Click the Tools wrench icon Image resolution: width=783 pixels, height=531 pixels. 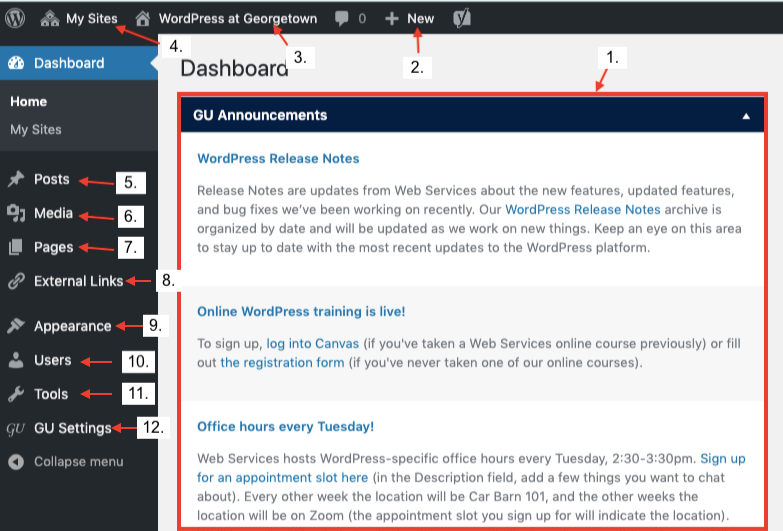pyautogui.click(x=16, y=394)
